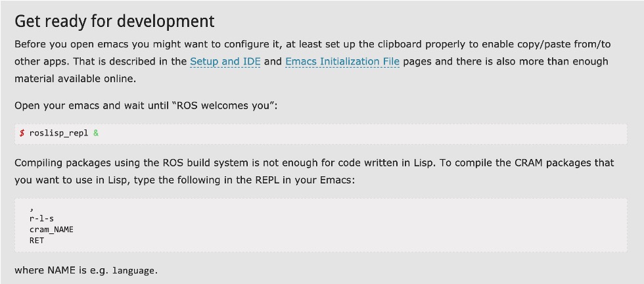
Task: Click the comma line in the code block
Action: [32, 210]
